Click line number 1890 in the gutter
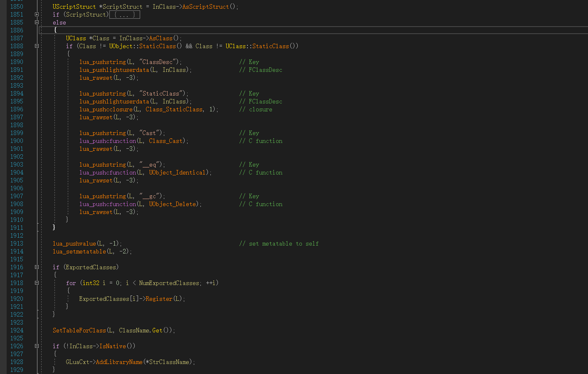 coord(17,62)
